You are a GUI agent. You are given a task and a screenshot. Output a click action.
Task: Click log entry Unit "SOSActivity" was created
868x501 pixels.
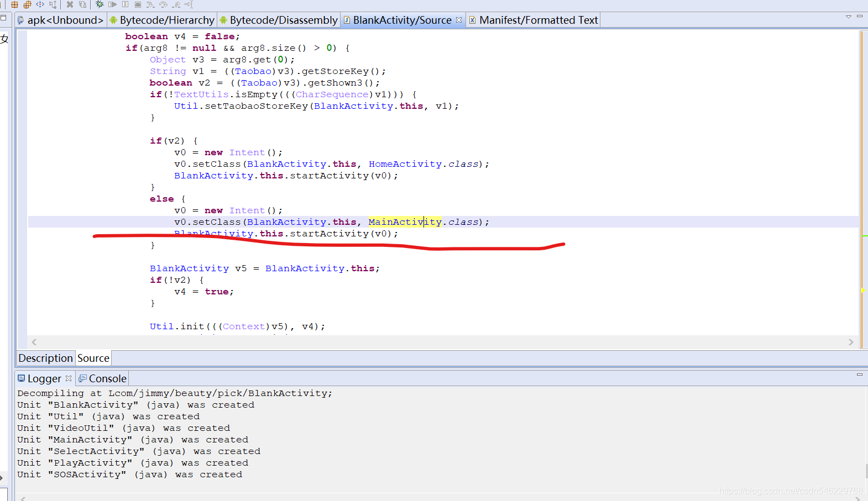(x=129, y=474)
